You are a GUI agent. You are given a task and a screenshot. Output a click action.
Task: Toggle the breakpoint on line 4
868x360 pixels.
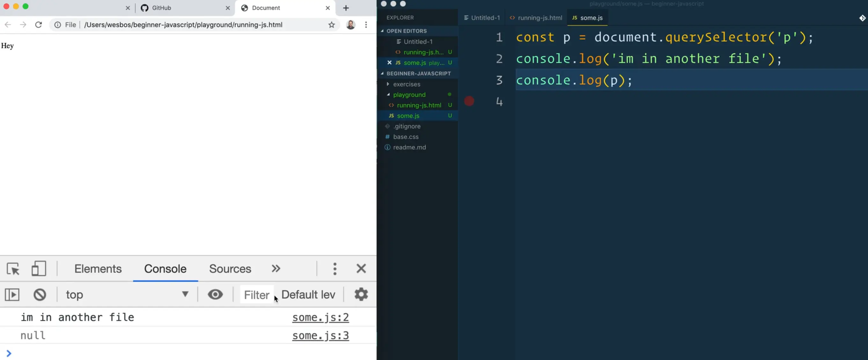coord(469,101)
